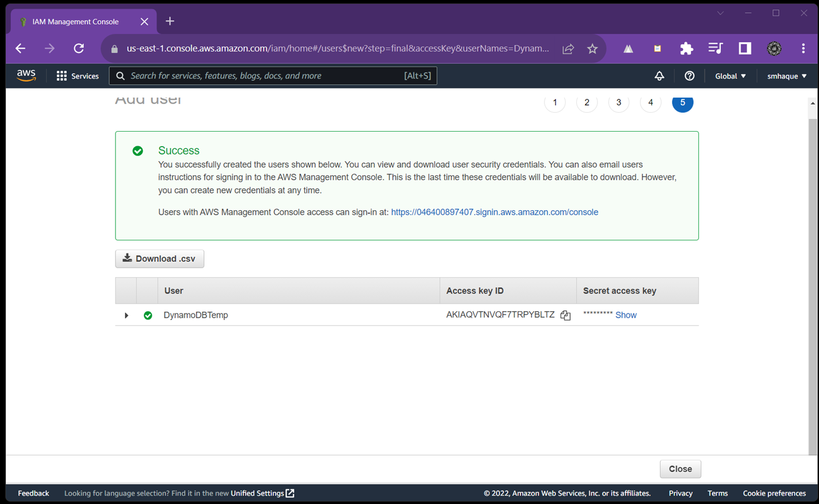Share this page from the address bar

point(568,49)
